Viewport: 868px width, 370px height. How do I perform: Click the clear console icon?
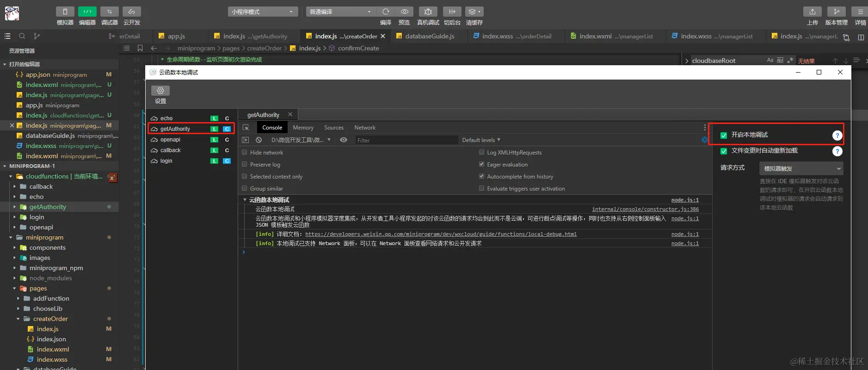259,140
